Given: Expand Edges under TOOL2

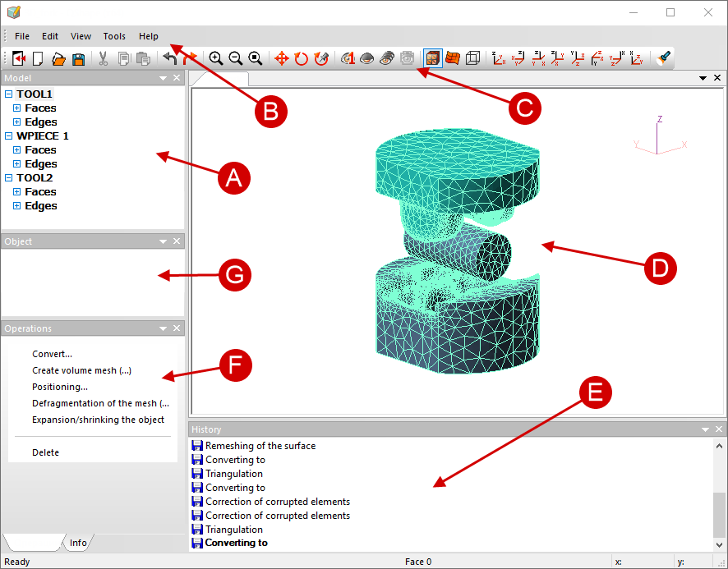Looking at the screenshot, I should click(16, 206).
